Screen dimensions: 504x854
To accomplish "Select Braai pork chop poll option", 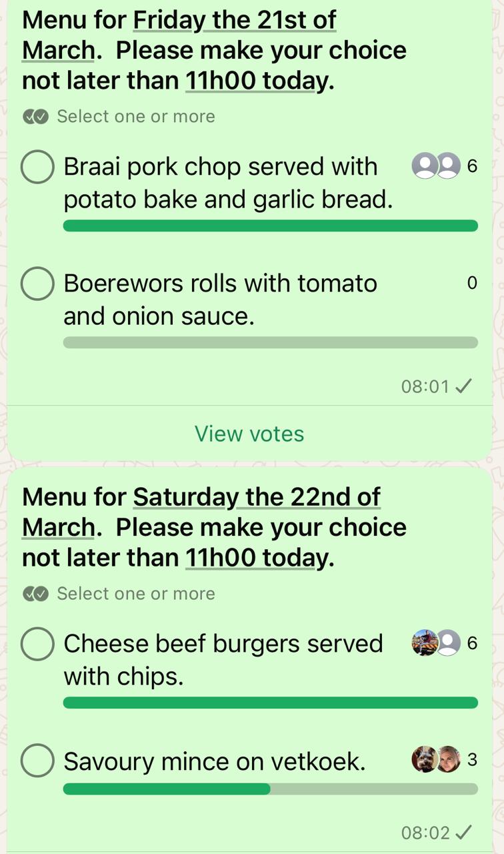I will (37, 167).
